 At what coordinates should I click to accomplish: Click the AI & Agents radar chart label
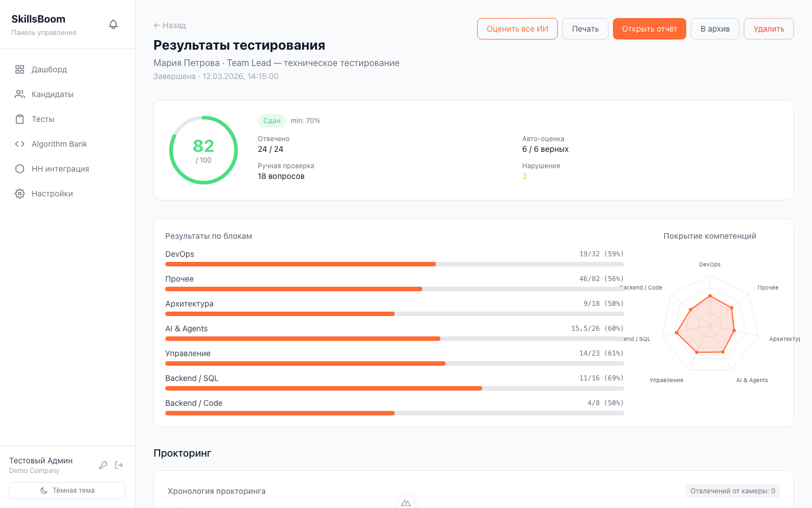[x=752, y=380]
